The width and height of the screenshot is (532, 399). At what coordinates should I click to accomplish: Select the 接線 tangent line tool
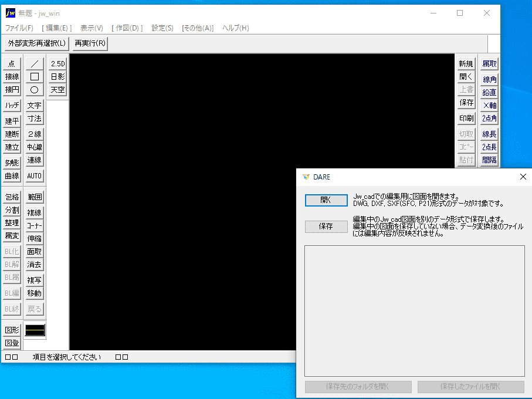click(12, 77)
